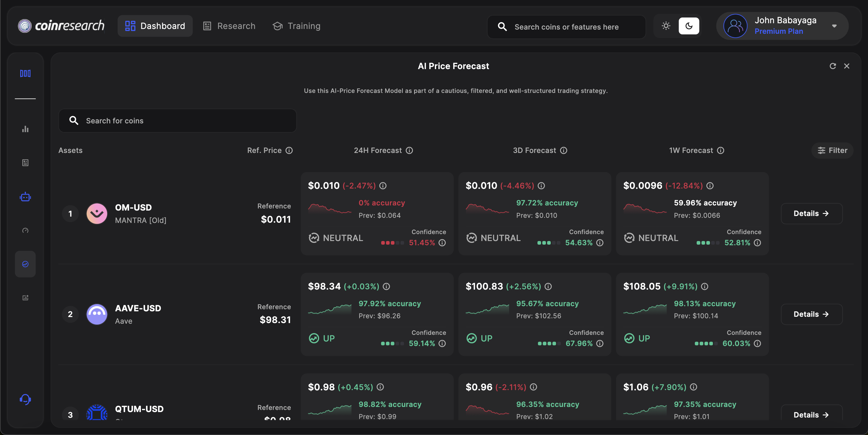Viewport: 868px width, 435px height.
Task: Open Details for OM-USD
Action: [811, 214]
